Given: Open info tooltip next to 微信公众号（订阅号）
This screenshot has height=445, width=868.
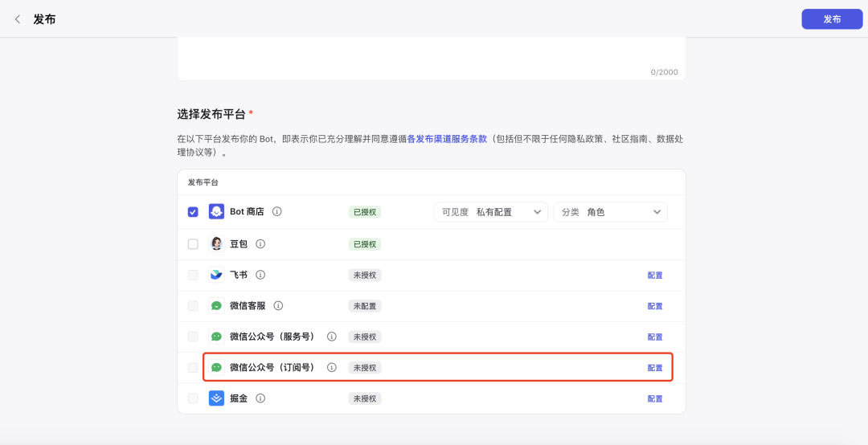Looking at the screenshot, I should click(332, 368).
